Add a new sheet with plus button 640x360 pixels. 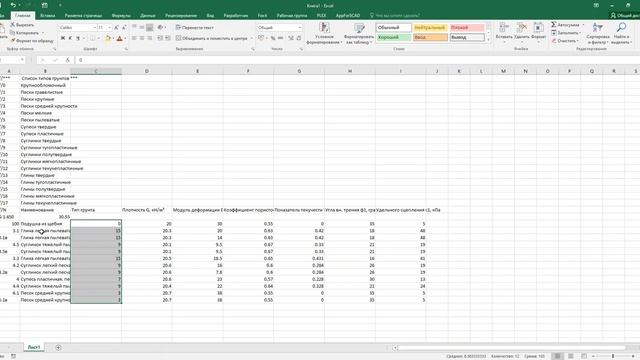point(58,347)
